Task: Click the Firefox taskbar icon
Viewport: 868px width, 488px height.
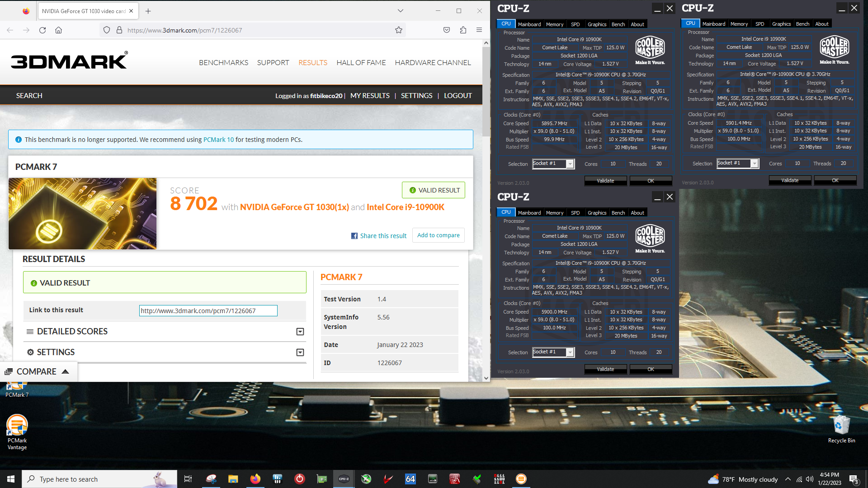Action: click(x=255, y=479)
